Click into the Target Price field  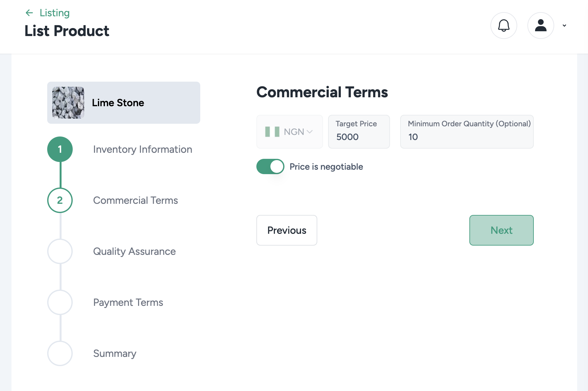[x=359, y=136]
